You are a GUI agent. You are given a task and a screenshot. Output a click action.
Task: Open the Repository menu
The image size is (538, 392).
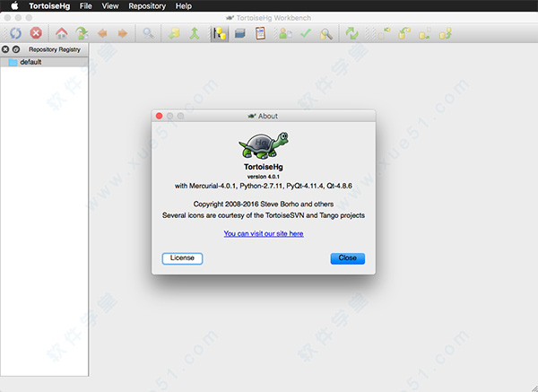click(147, 6)
